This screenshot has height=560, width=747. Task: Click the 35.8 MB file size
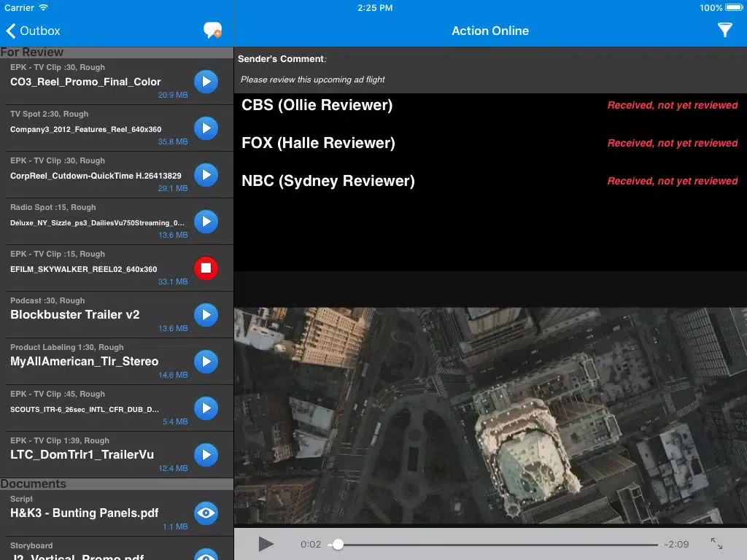point(173,141)
